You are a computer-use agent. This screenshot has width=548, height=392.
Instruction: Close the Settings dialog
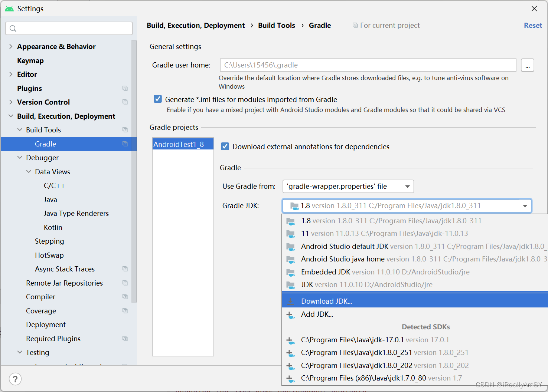click(534, 9)
